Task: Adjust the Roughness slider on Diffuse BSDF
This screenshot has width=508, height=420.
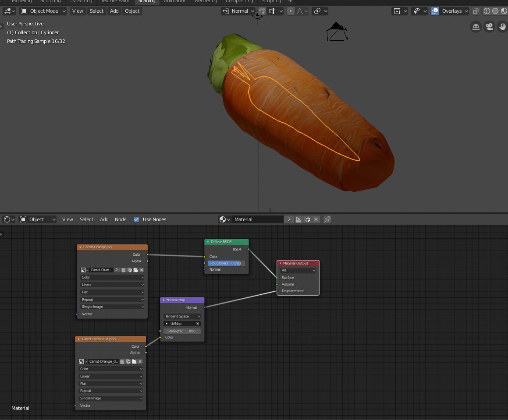Action: point(226,263)
